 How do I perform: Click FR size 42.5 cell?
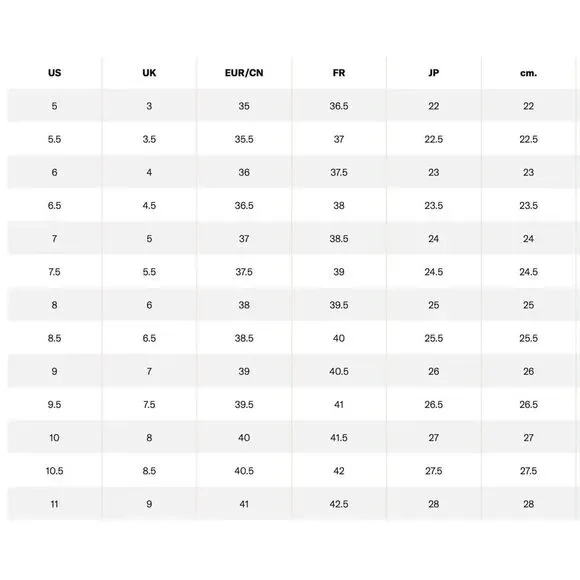338,504
